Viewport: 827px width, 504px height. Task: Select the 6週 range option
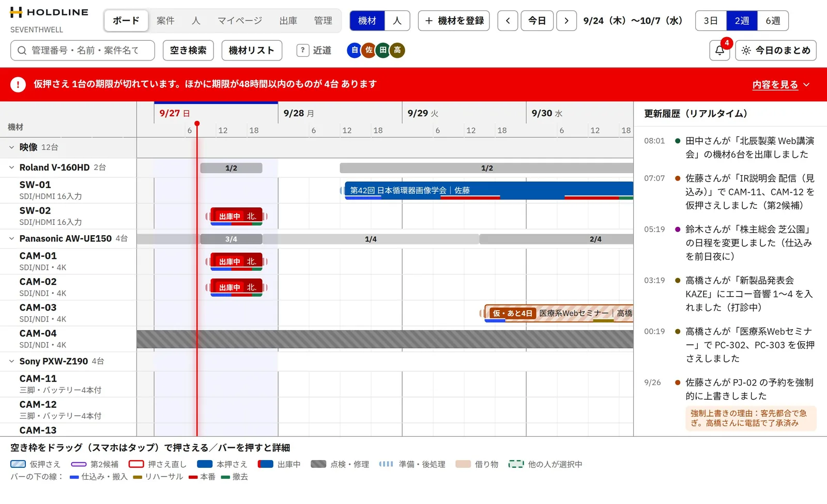pos(773,21)
